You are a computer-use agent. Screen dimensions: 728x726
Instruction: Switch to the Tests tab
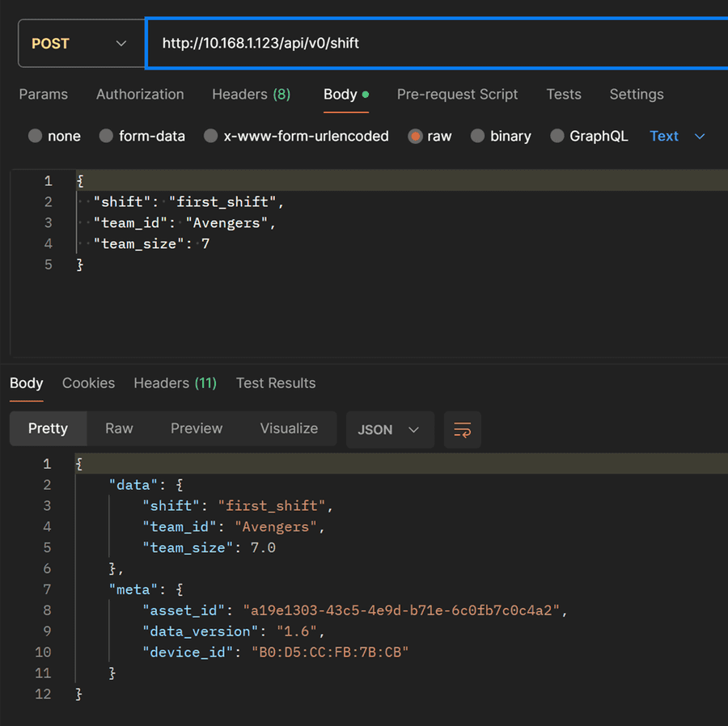pos(564,95)
